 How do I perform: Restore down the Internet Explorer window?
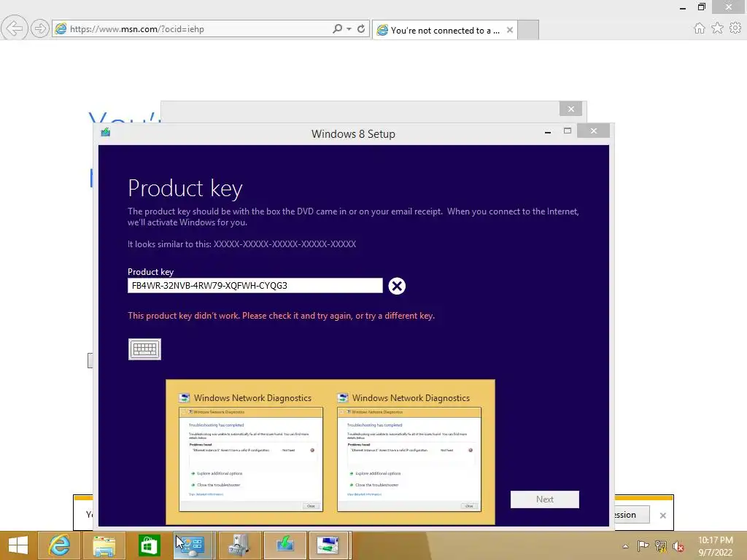(702, 7)
